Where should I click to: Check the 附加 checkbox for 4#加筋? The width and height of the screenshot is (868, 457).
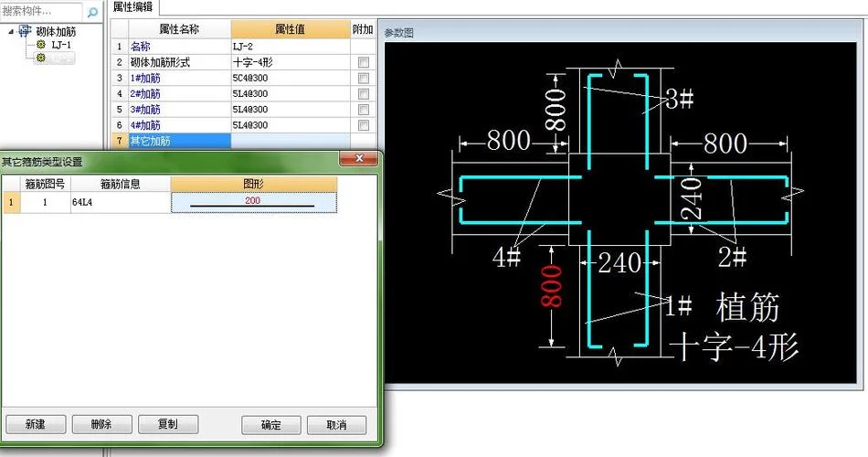pyautogui.click(x=363, y=125)
